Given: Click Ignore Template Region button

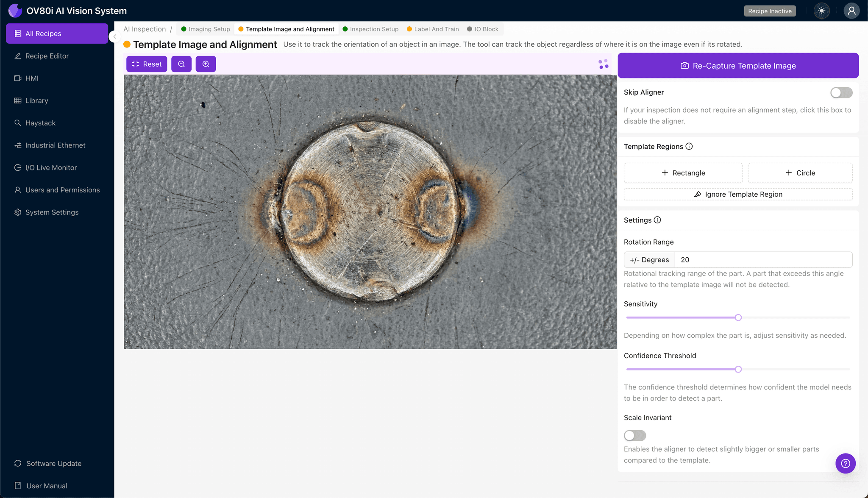Looking at the screenshot, I should click(738, 194).
